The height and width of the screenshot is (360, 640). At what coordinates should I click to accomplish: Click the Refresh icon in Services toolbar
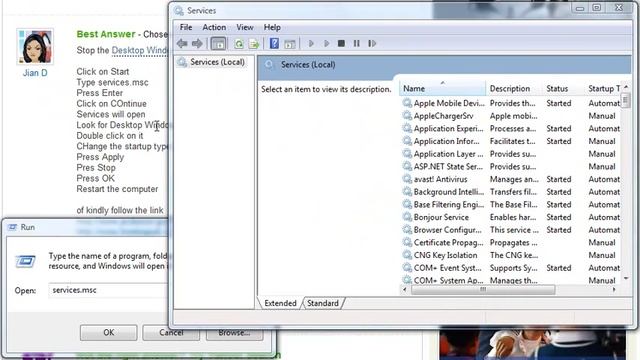[239, 44]
